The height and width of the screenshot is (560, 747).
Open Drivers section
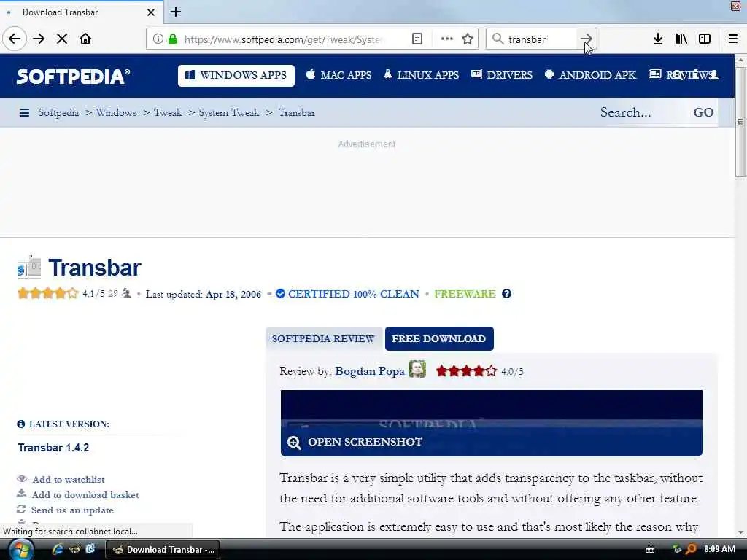click(x=502, y=75)
